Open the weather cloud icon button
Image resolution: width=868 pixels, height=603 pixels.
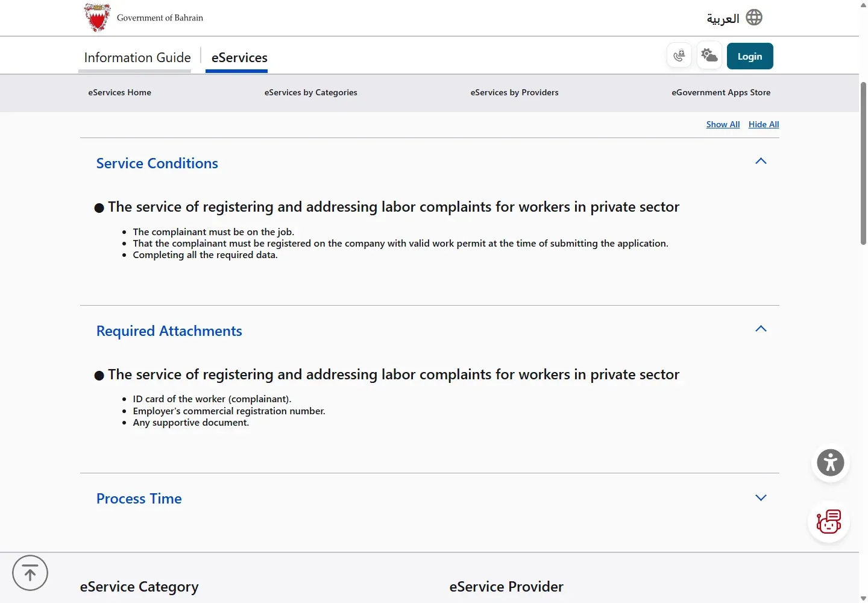tap(709, 56)
